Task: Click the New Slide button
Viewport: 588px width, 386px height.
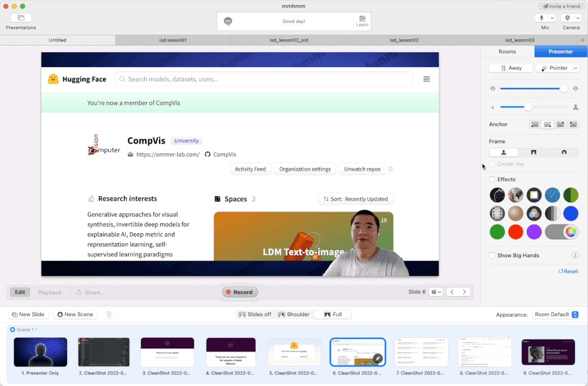Action: [28, 315]
